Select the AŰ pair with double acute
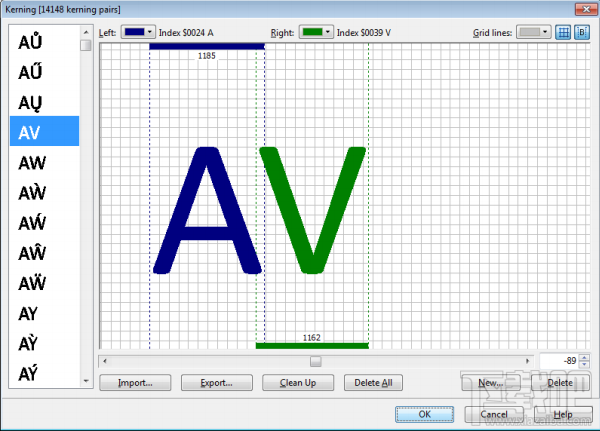The image size is (600, 431). coord(44,72)
